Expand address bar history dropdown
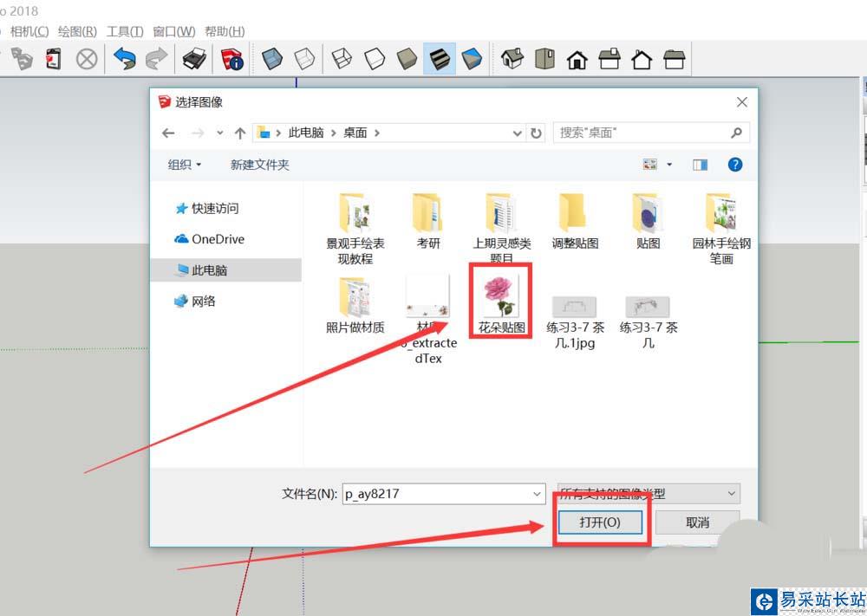The height and width of the screenshot is (616, 867). coord(517,133)
